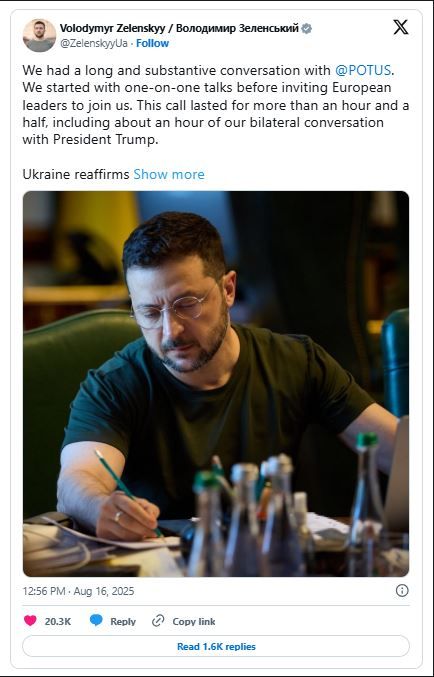
Task: Open the @ZelenskyyUa handle link
Action: click(94, 43)
